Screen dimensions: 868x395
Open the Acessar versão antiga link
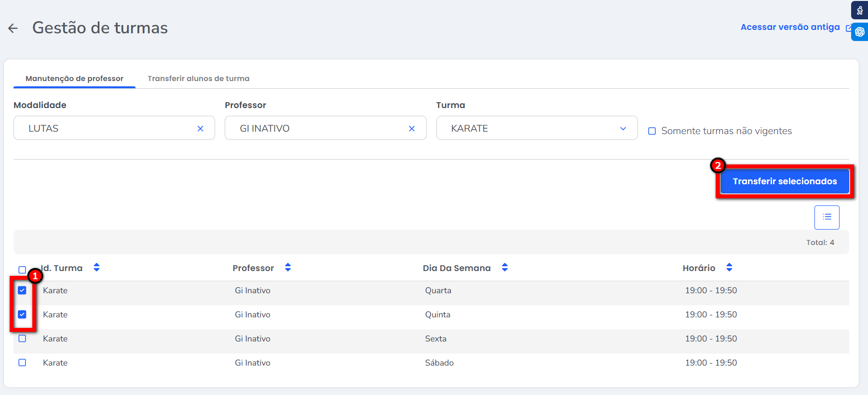[790, 27]
